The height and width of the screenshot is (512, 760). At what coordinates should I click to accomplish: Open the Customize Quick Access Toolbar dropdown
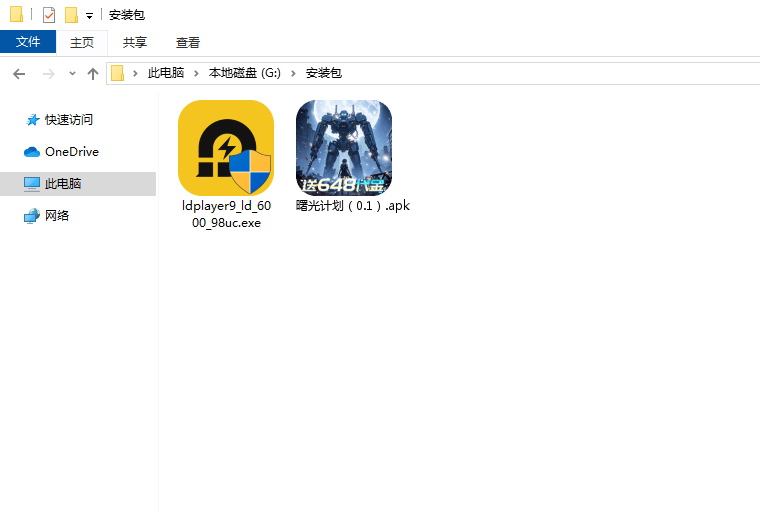89,16
